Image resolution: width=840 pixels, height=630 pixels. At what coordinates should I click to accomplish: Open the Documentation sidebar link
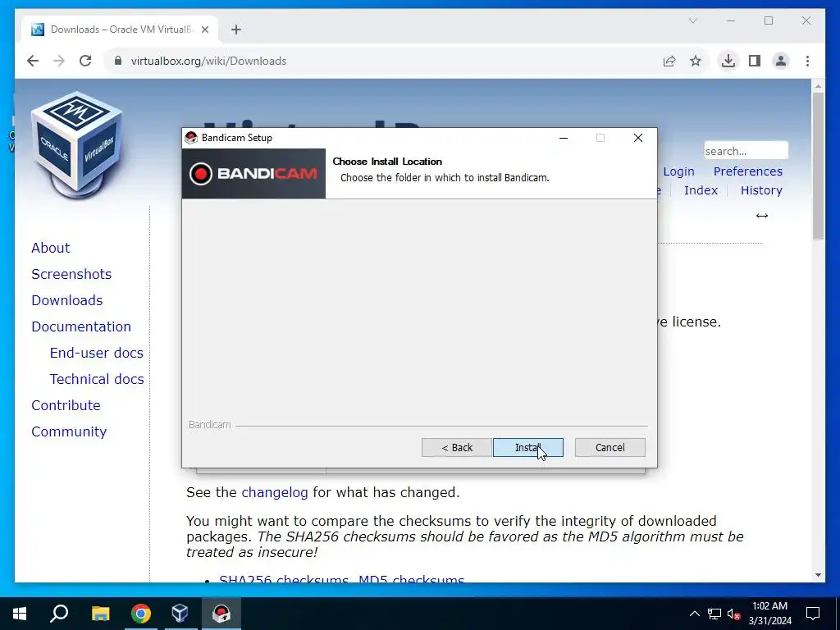coord(81,326)
